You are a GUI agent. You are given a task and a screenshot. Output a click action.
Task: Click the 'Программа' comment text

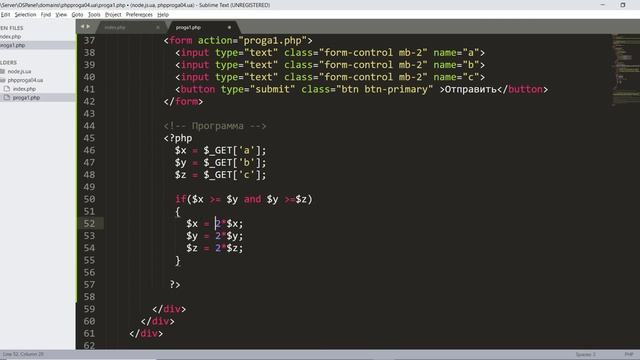(x=218, y=126)
